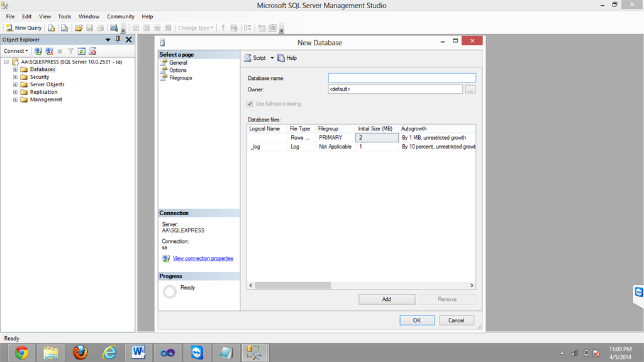Screen dimensions: 644x362
Task: Click the New Query toolbar button
Action: click(24, 28)
